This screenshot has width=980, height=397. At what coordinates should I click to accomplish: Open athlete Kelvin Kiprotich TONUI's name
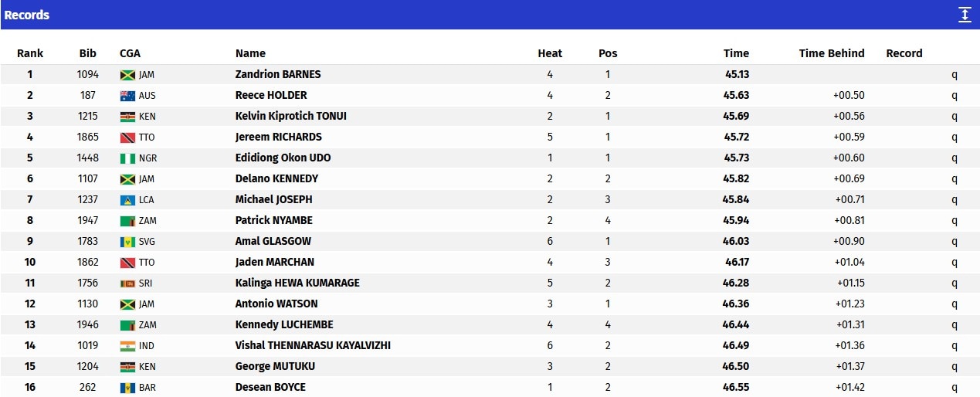(291, 116)
